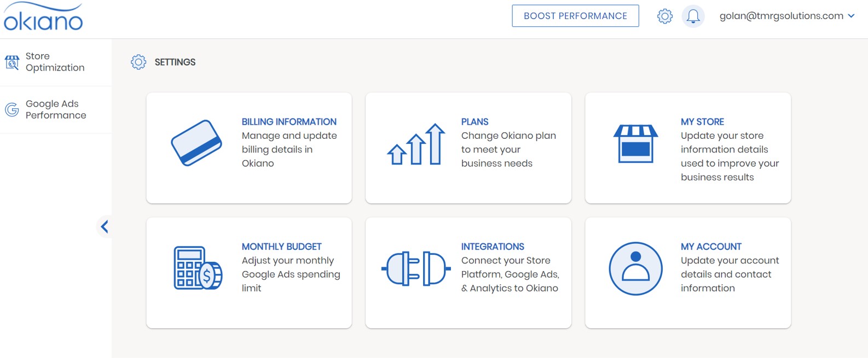868x358 pixels.
Task: Click the plug Integrations icon
Action: pos(416,268)
